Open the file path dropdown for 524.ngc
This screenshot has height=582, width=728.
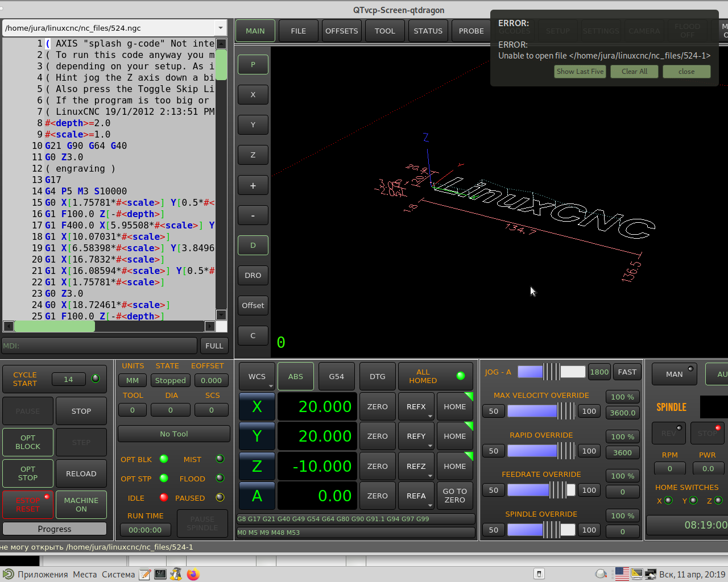(221, 28)
